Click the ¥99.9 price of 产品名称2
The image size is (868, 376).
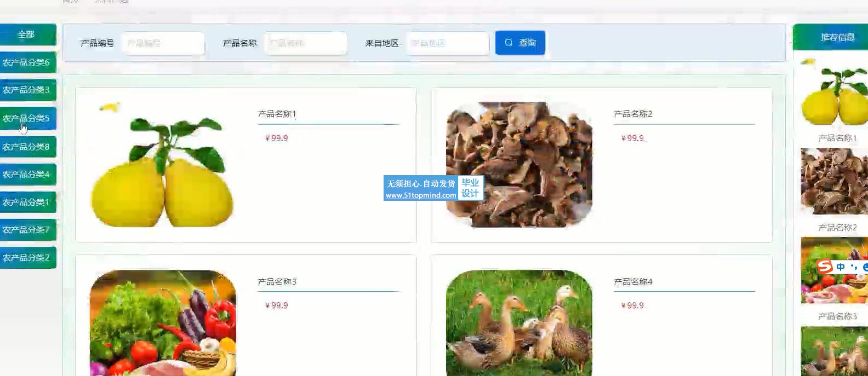[632, 138]
